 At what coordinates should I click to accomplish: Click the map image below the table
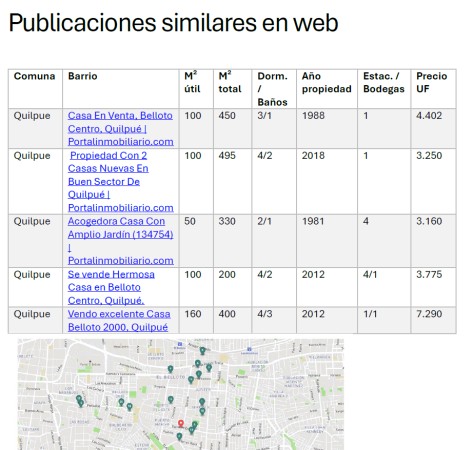click(x=181, y=394)
